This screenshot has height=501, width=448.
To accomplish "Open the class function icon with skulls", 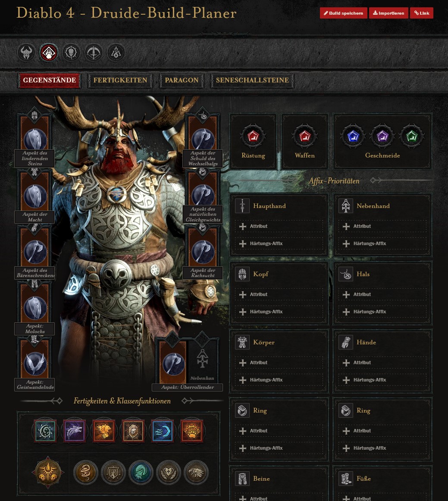I will click(48, 472).
